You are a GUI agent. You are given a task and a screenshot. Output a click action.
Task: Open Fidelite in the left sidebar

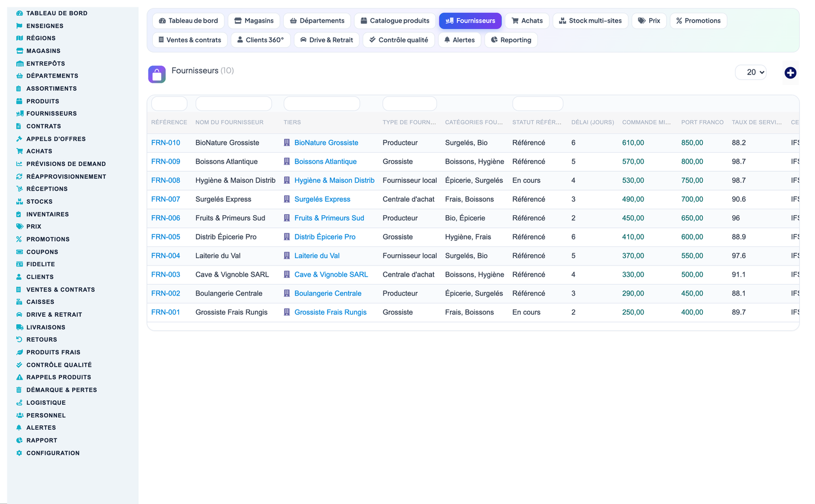[41, 264]
